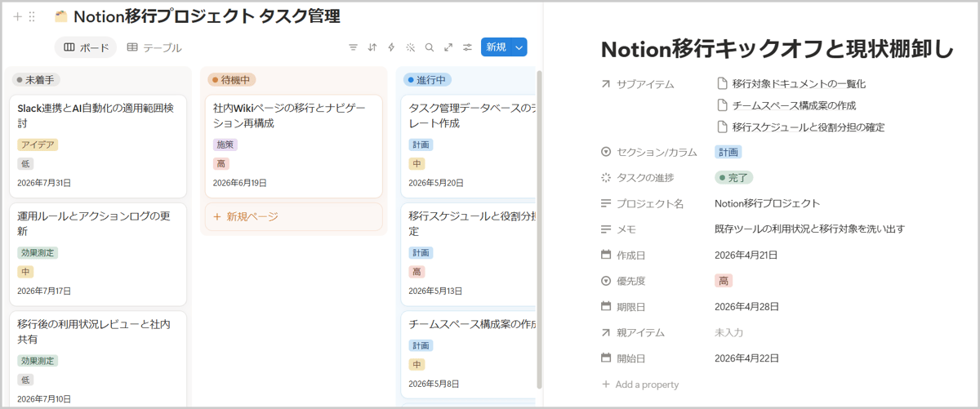Click the セクション/カラム select property icon
The height and width of the screenshot is (409, 980).
[606, 152]
